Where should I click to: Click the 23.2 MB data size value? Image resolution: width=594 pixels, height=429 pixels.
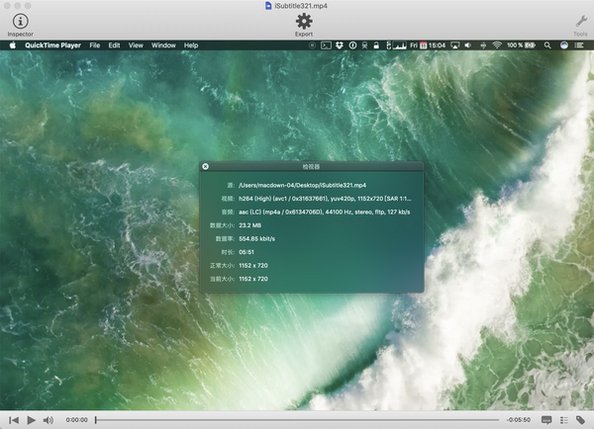pos(250,225)
